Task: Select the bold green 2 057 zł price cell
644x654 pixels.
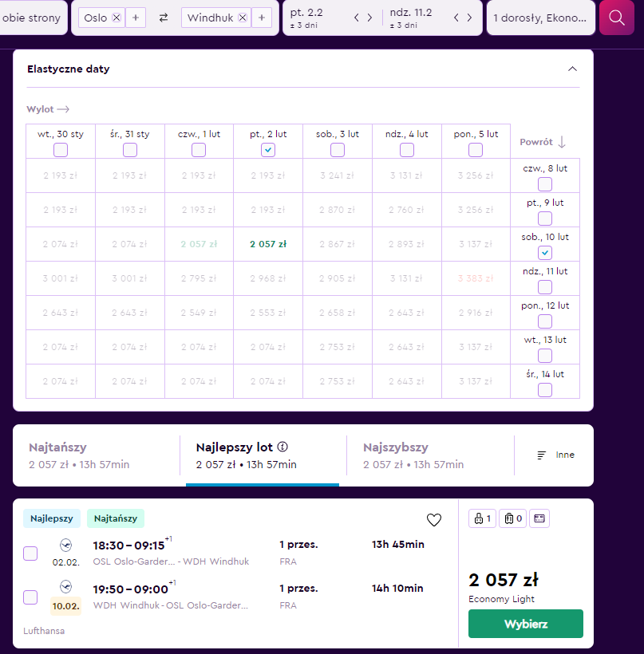Action: pyautogui.click(x=268, y=244)
